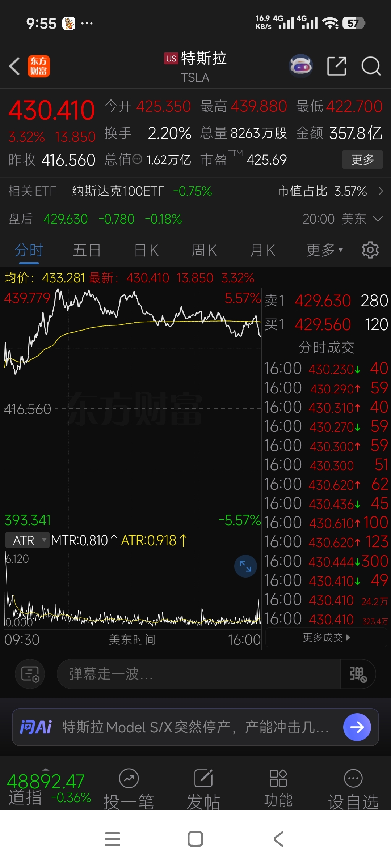Viewport: 391px width, 868px height.
Task: Tap 均价 433.281 label
Action: 45,278
